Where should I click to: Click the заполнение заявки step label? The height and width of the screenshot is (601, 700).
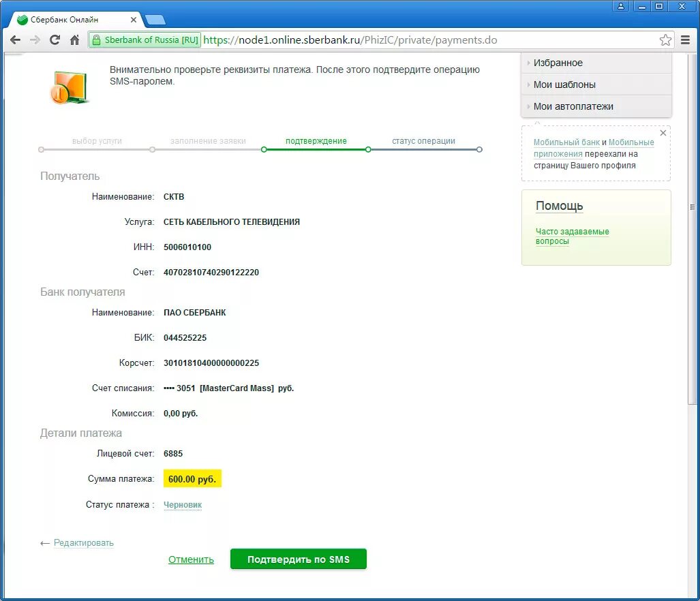tap(208, 141)
